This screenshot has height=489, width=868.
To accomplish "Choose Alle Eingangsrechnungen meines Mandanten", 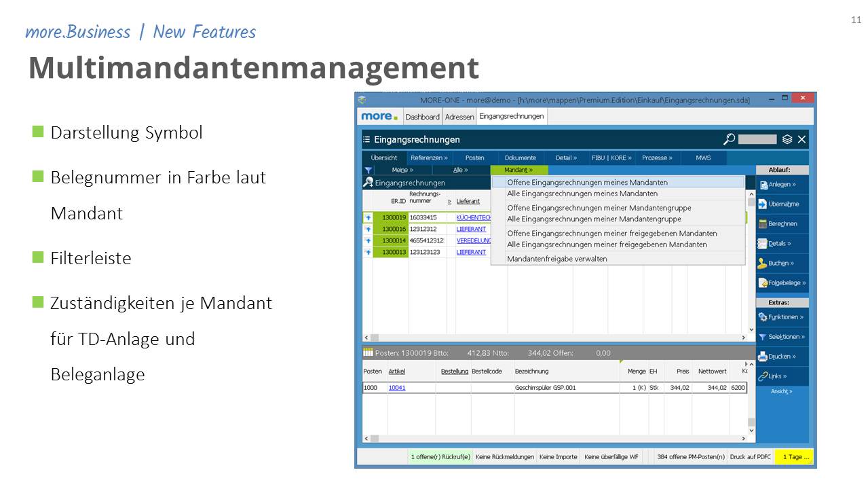I will tap(618, 193).
